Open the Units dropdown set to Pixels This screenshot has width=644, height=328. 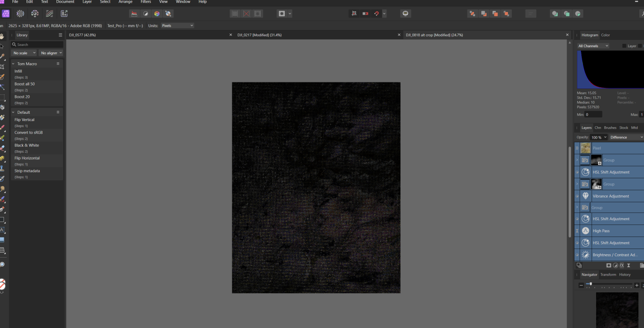177,26
